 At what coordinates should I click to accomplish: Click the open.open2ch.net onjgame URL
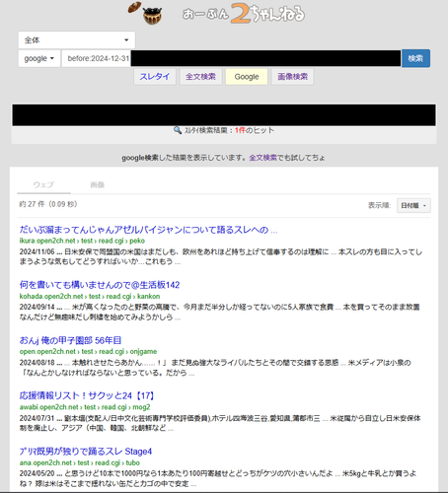coord(88,351)
